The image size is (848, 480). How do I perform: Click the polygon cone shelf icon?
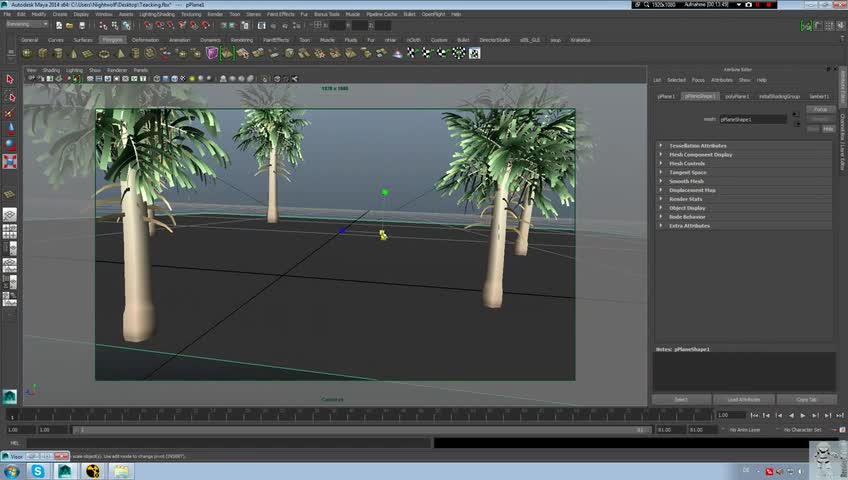click(71, 53)
